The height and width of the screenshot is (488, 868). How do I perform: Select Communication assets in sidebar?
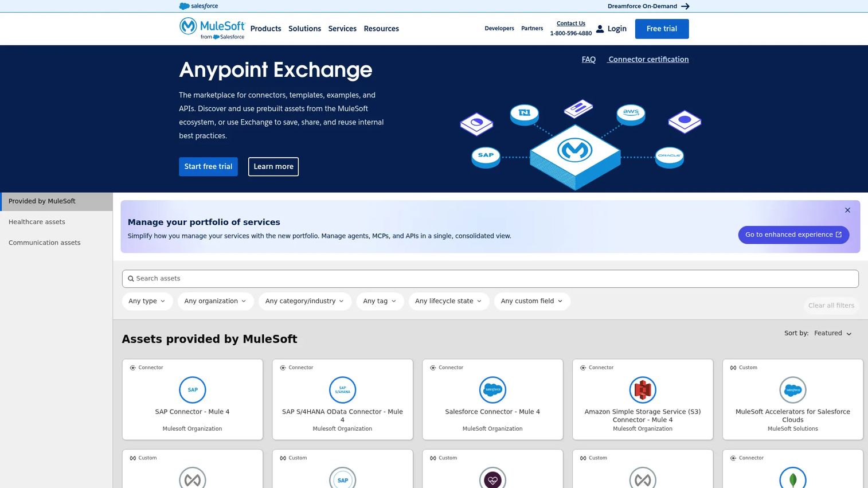point(56,243)
